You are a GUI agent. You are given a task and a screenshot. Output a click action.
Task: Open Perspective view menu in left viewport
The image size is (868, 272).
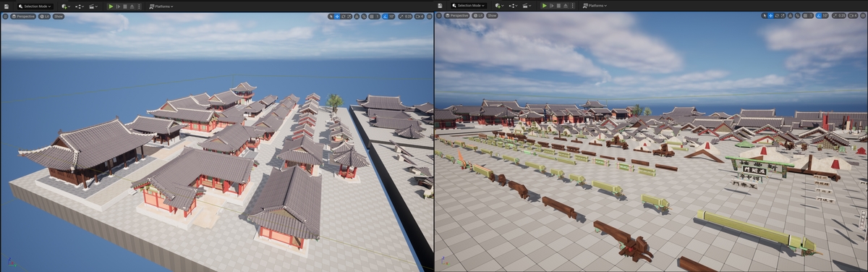click(23, 16)
